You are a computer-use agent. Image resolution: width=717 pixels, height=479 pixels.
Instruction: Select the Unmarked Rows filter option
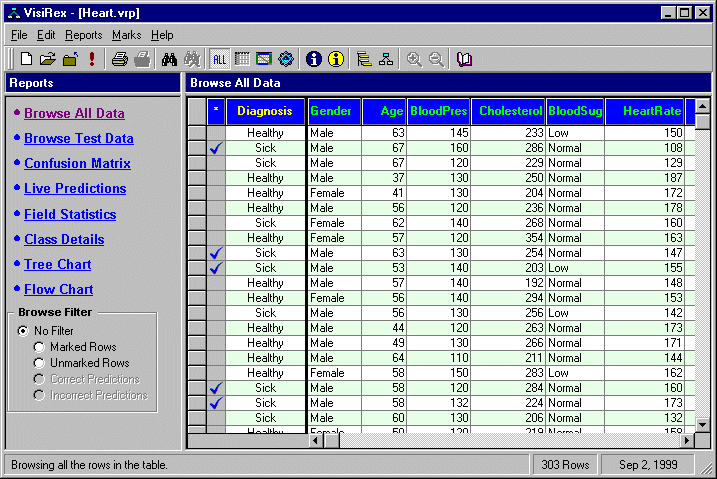pos(39,363)
